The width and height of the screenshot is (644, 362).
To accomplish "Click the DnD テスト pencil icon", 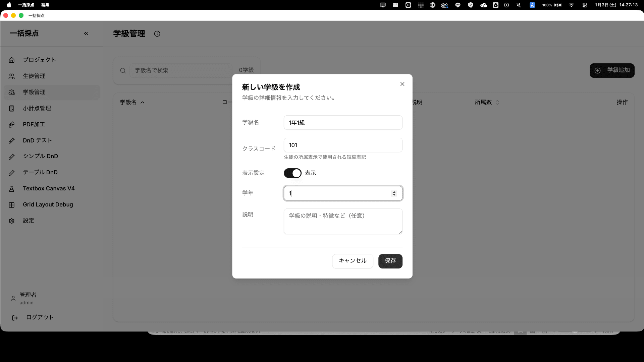I will click(11, 140).
